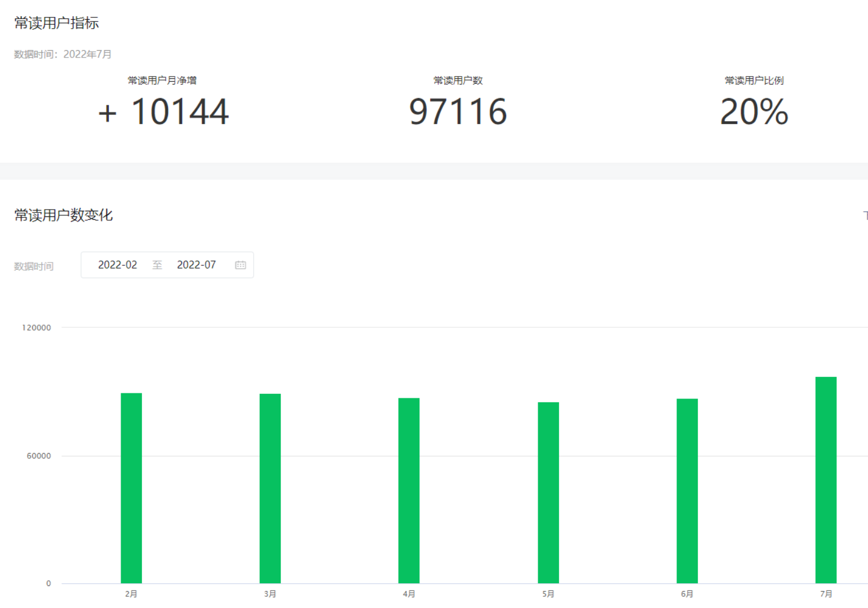Screen dimensions: 868x608
Task: Click the 常读用户指标 section heading
Action: click(56, 23)
